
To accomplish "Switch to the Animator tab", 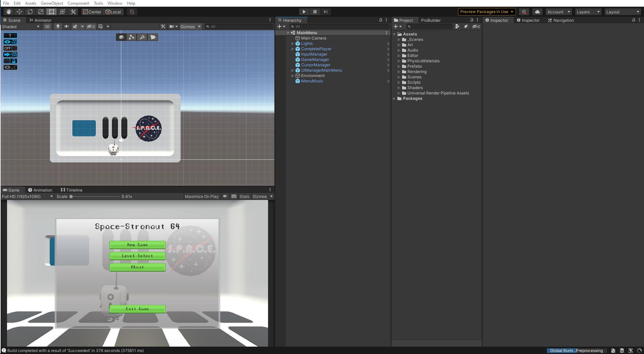I will tap(40, 20).
